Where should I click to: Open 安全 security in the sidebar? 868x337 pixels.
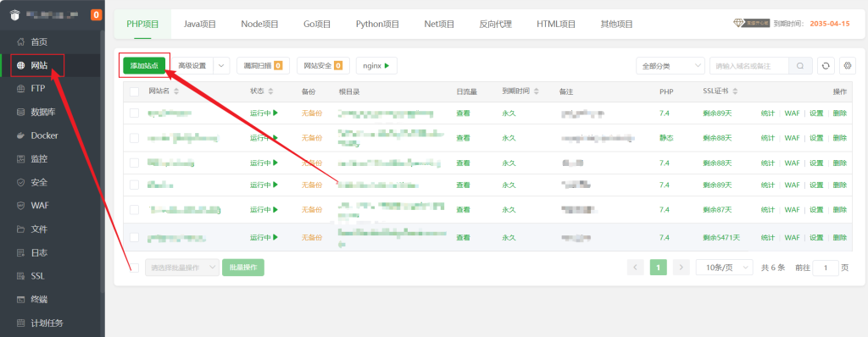pos(39,182)
